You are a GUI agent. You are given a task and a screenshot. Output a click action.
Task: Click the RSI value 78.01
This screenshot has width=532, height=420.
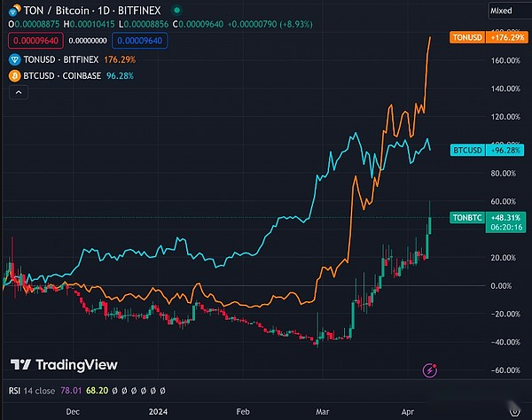(x=71, y=391)
